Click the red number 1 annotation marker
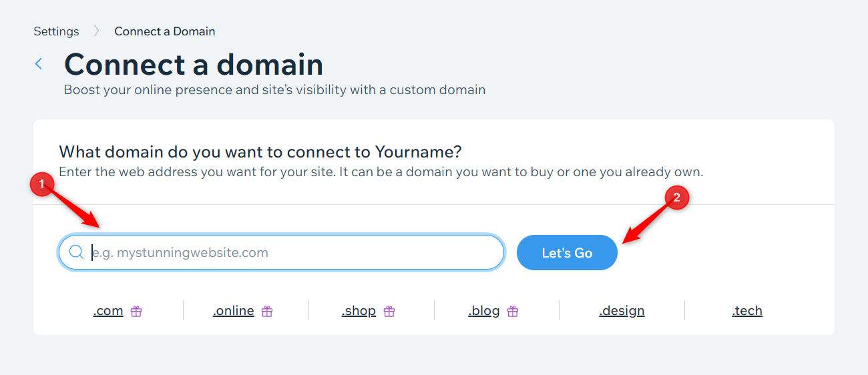This screenshot has height=375, width=868. coord(42,185)
